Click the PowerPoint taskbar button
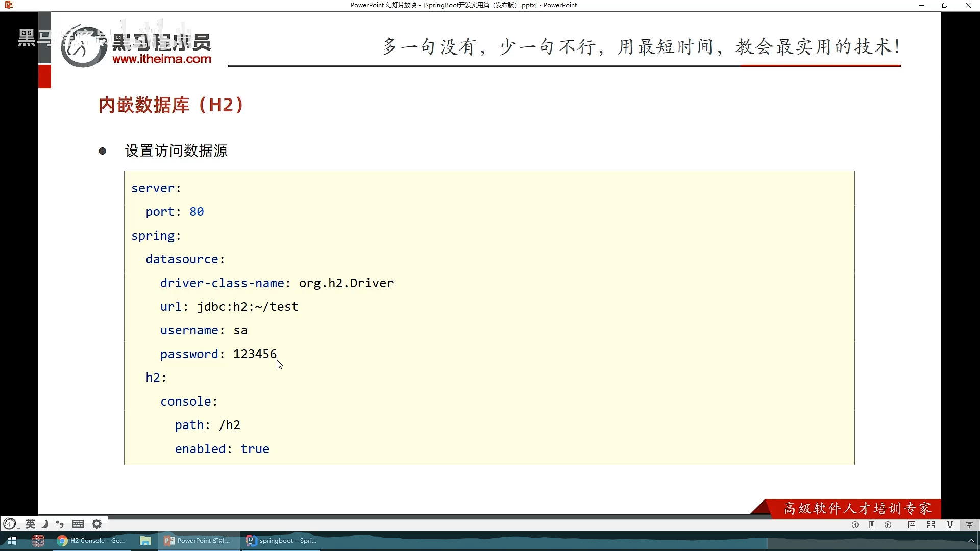980x551 pixels. point(198,541)
